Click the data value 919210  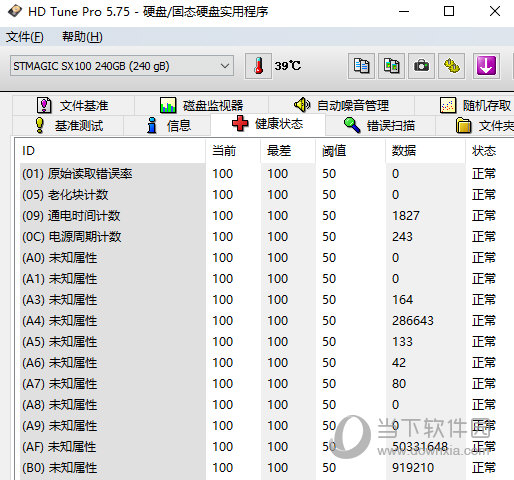point(413,468)
